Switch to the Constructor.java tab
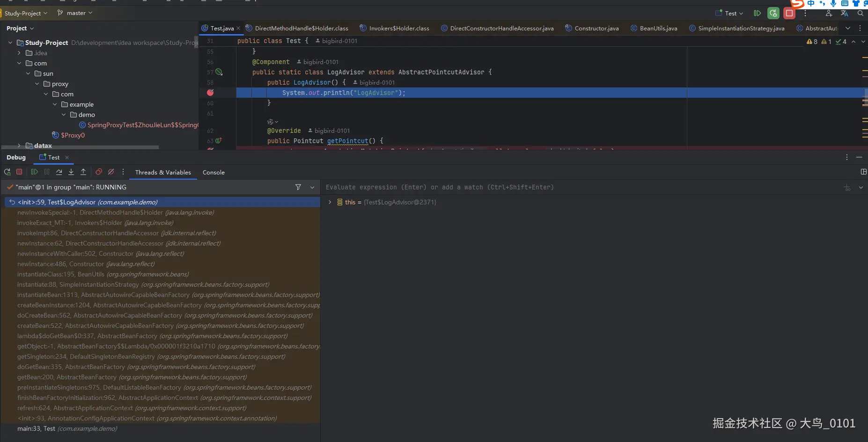The image size is (868, 442). [592, 28]
